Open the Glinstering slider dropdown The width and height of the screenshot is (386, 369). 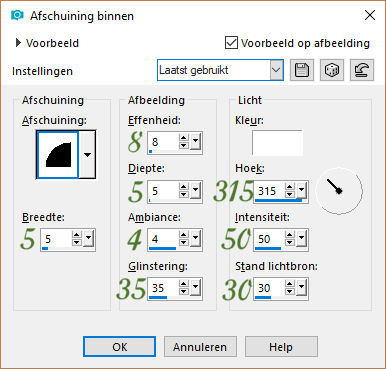(x=195, y=288)
